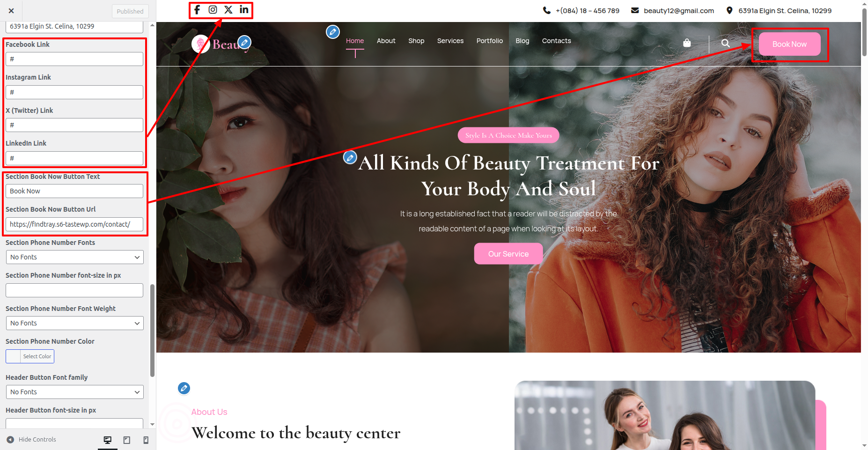Select desktop preview mode

click(x=107, y=440)
